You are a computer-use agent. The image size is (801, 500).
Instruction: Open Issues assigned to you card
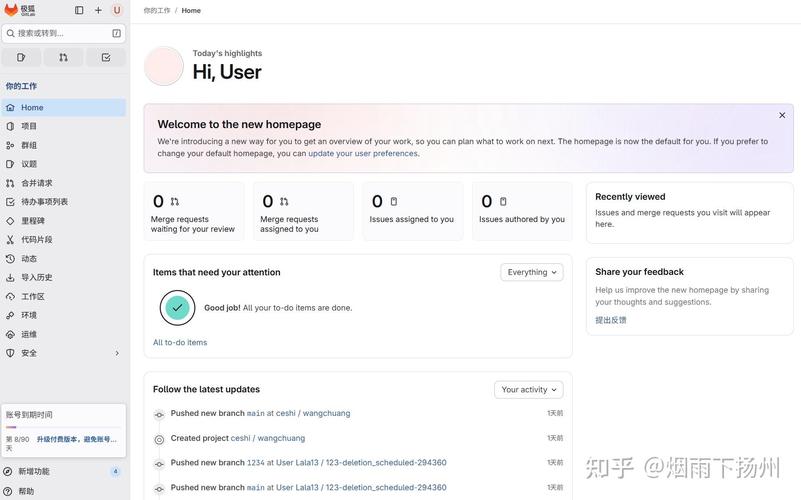coord(413,211)
